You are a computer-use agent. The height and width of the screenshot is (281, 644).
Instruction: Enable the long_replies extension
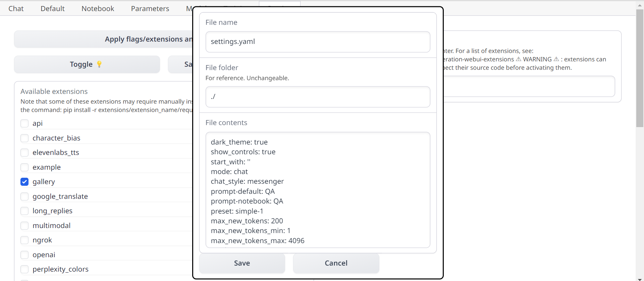[x=24, y=211]
